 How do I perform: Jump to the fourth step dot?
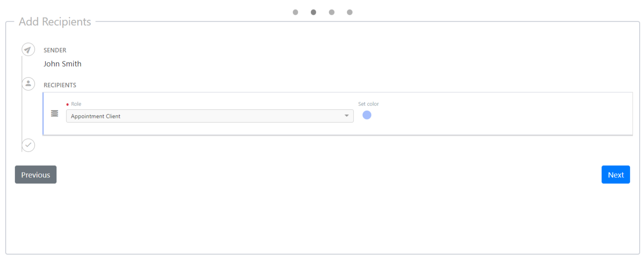coord(350,12)
